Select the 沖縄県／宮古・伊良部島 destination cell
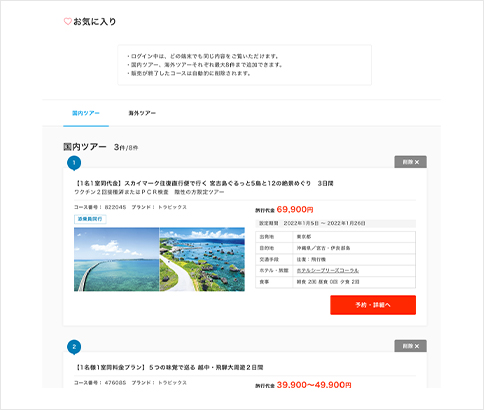Viewport: 484px width, 410px height. coord(354,248)
